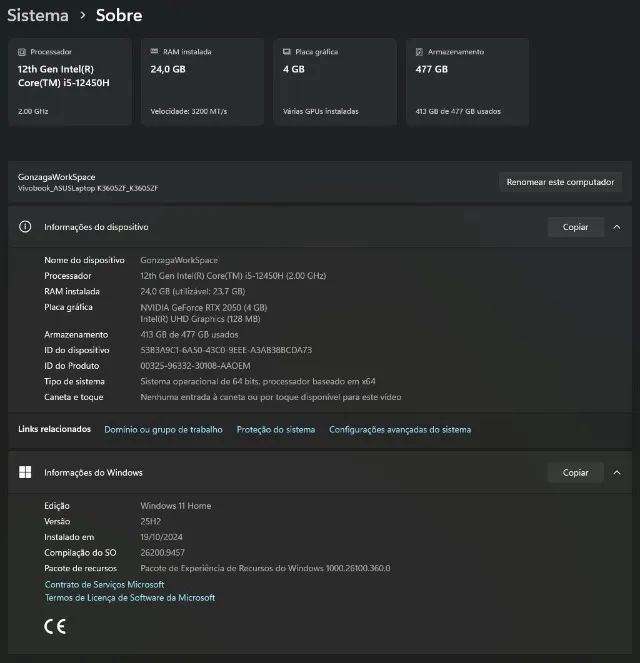This screenshot has height=663, width=640.
Task: Click the ID do dispositivo value
Action: click(226, 350)
